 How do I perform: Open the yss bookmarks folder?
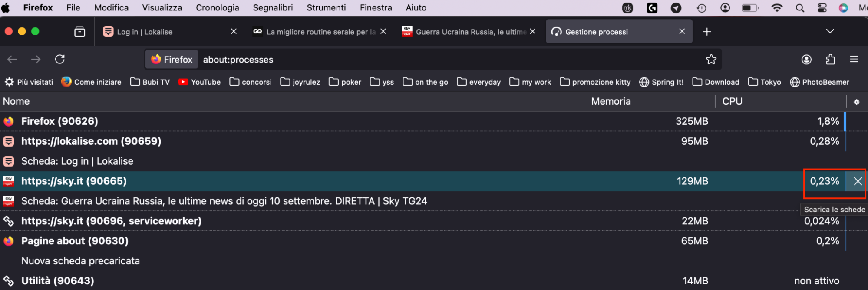click(x=382, y=82)
